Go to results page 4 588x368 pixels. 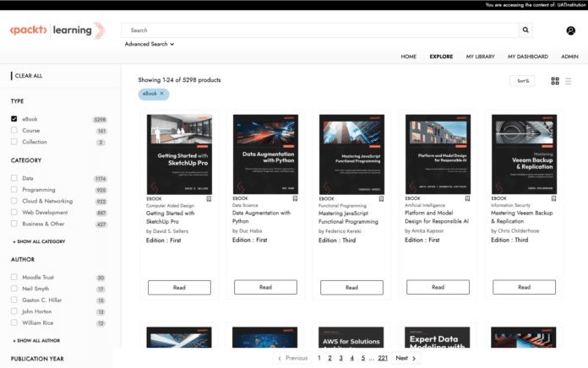tap(351, 358)
